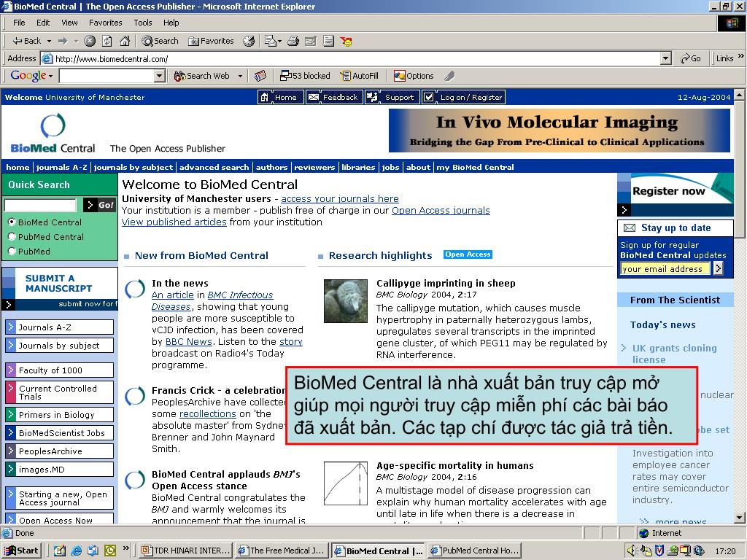
Task: Click the Log on / Register button
Action: pyautogui.click(x=463, y=97)
